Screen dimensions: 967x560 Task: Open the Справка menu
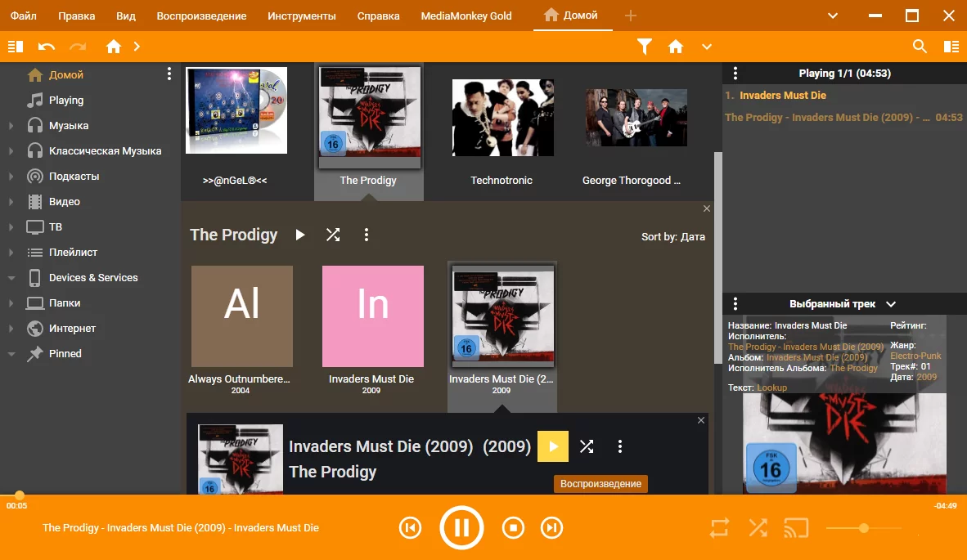pos(378,16)
